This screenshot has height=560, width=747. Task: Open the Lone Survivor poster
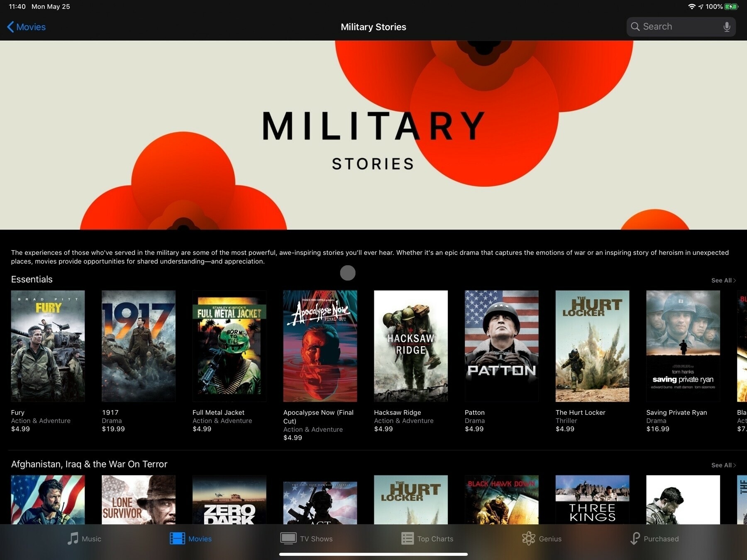pos(139,500)
